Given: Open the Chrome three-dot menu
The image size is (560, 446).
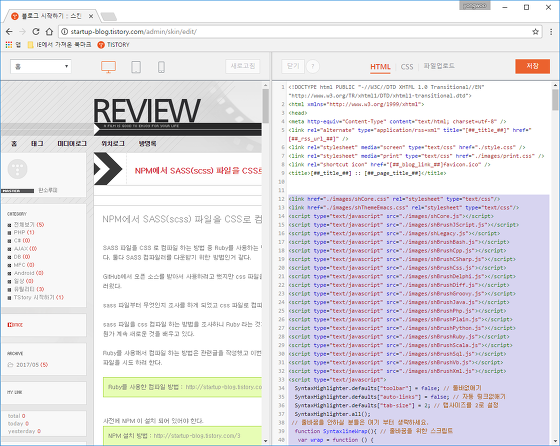Looking at the screenshot, I should 551,31.
